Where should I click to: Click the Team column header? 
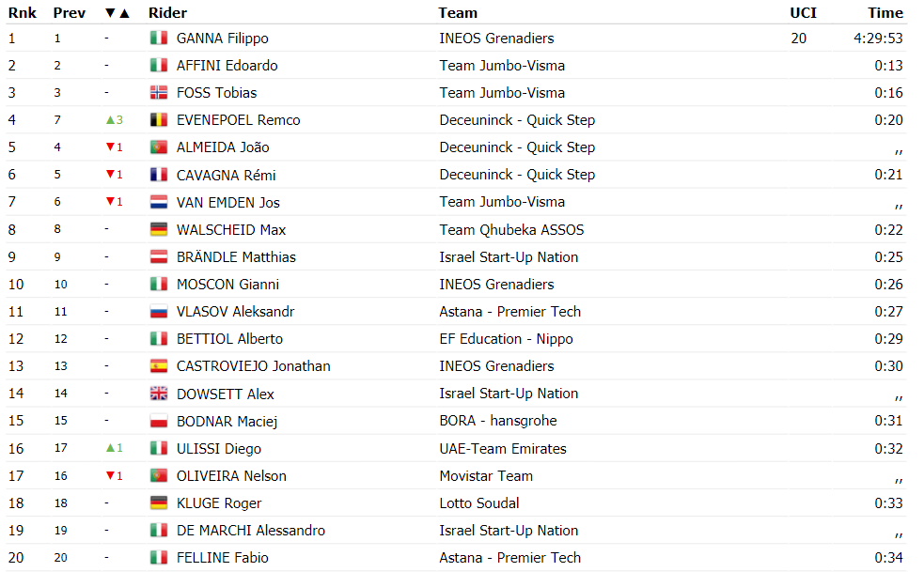[458, 13]
